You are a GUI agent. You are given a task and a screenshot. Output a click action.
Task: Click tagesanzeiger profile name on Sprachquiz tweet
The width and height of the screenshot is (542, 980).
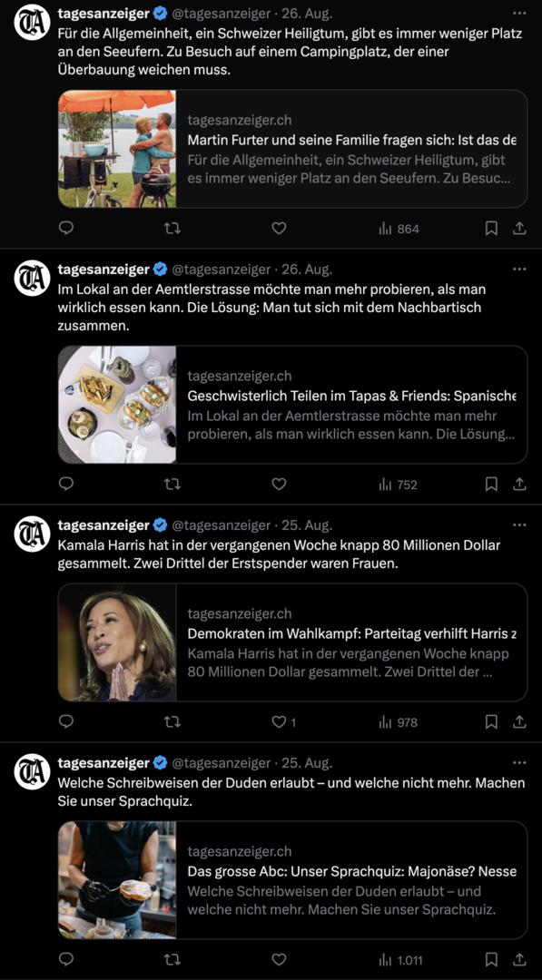(103, 762)
